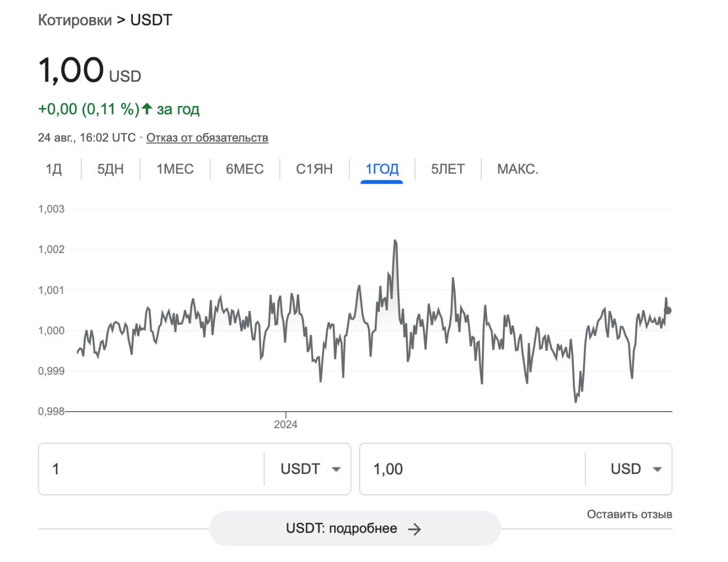
Task: Switch to the 5ДН time range tab
Action: (x=110, y=169)
